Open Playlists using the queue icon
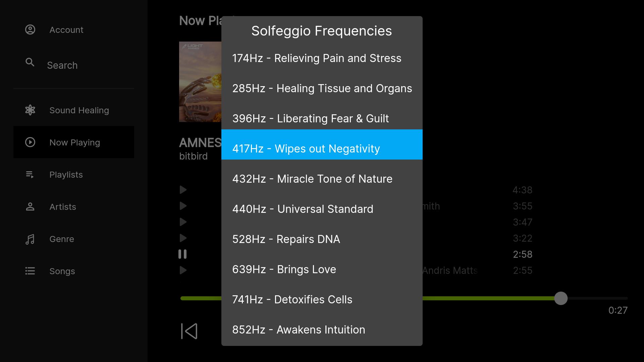The width and height of the screenshot is (644, 362). (x=30, y=174)
